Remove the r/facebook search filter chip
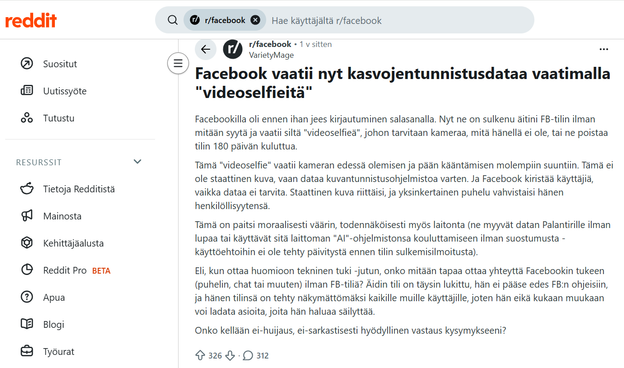 pyautogui.click(x=255, y=20)
